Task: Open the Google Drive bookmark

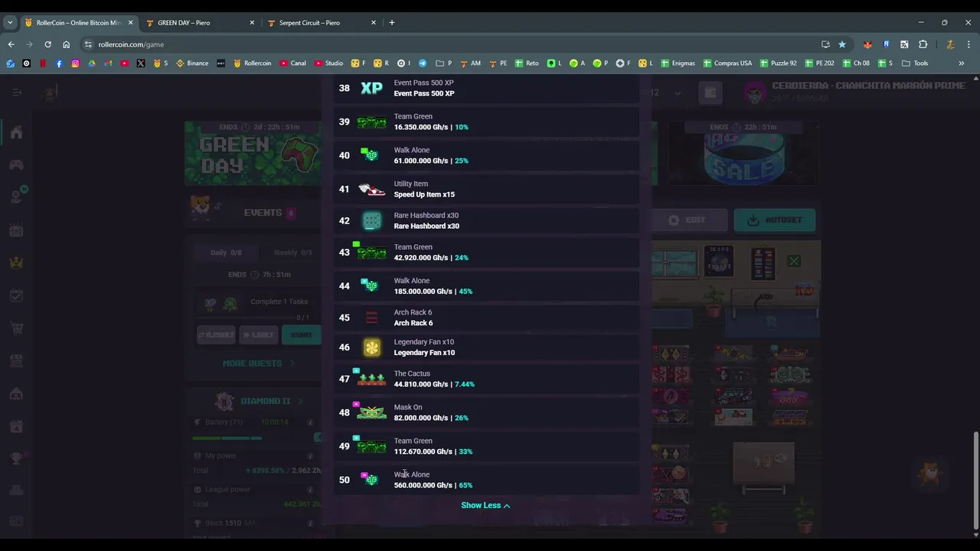Action: tap(92, 64)
